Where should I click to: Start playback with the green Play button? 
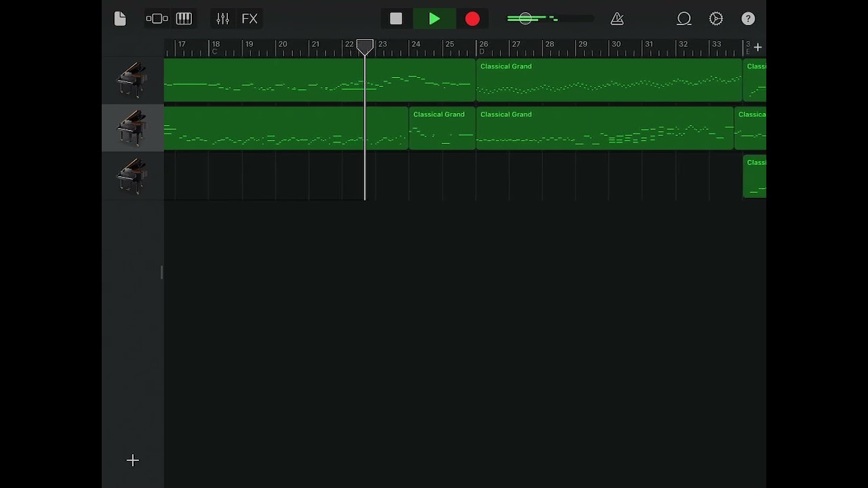point(435,19)
